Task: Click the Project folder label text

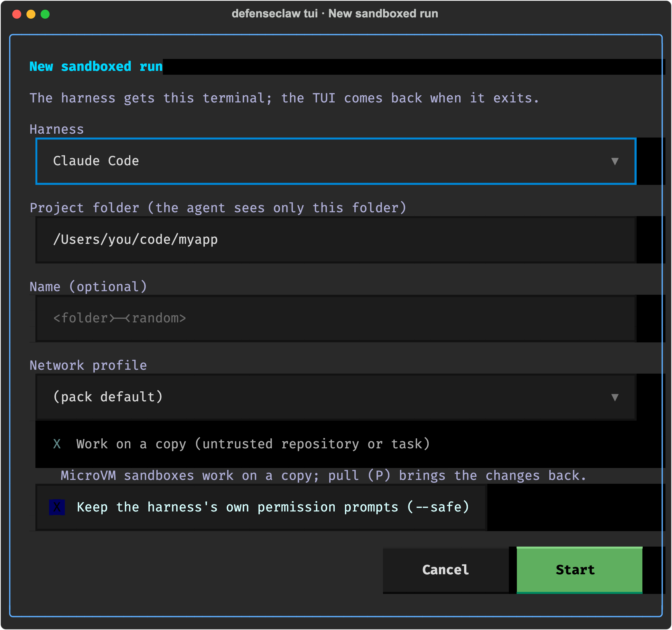Action: click(x=218, y=208)
